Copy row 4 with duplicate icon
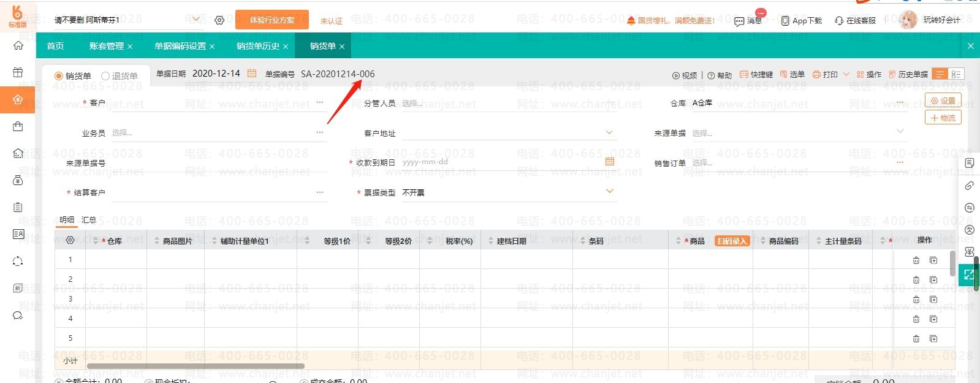 point(933,319)
